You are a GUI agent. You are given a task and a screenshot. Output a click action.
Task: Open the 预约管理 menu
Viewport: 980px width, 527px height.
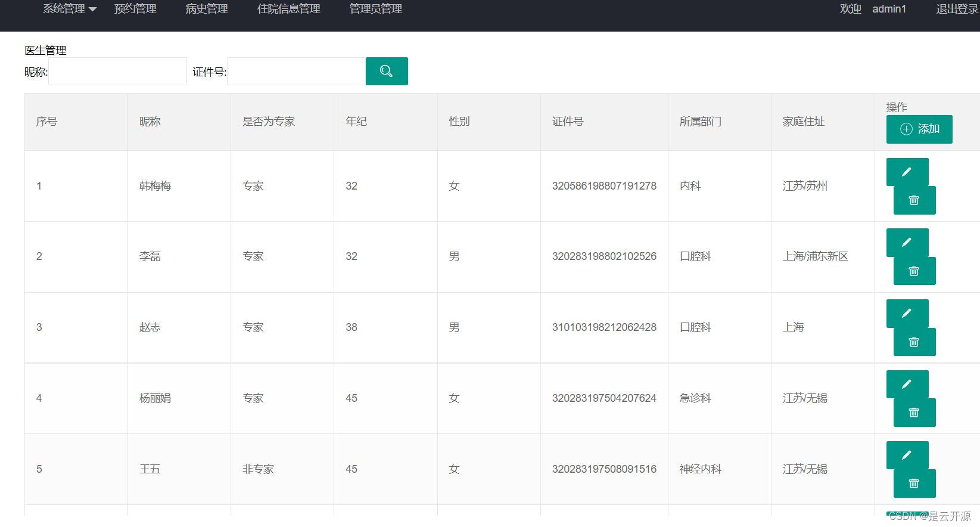click(x=135, y=9)
